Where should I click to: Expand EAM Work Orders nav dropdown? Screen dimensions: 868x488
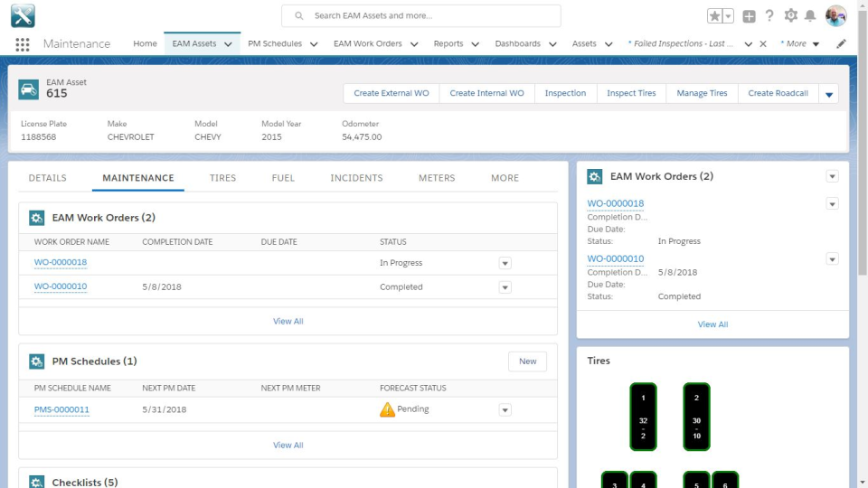(x=414, y=44)
